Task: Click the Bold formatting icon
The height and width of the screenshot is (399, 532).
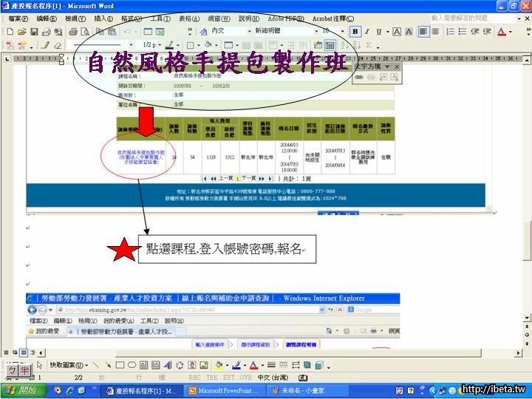Action: (355, 32)
